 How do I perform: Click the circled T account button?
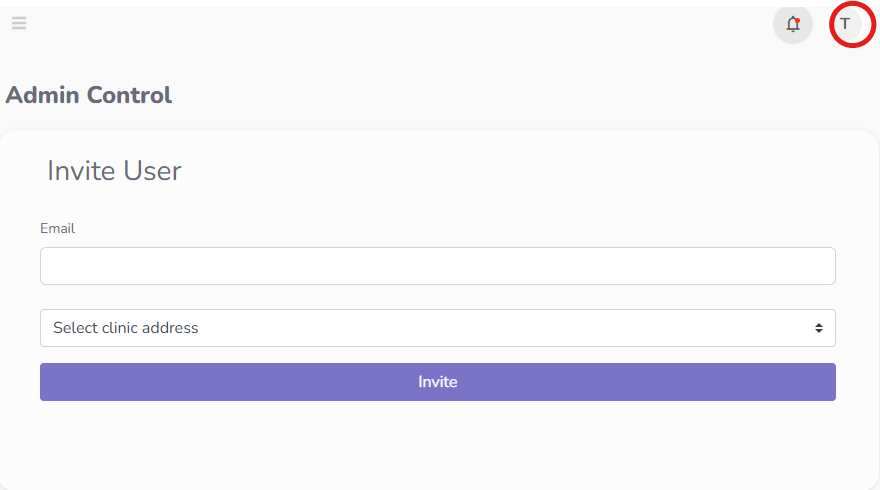point(846,24)
